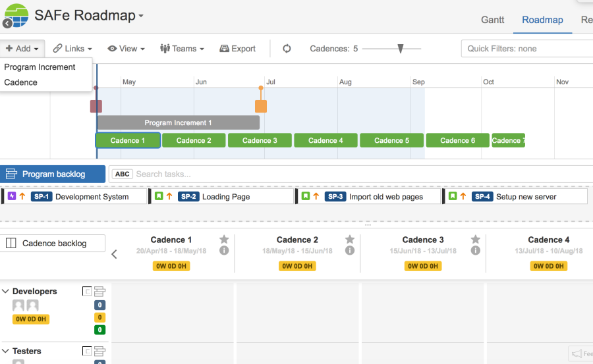This screenshot has height=364, width=593.
Task: Open task SP-1 Development System
Action: click(x=74, y=197)
